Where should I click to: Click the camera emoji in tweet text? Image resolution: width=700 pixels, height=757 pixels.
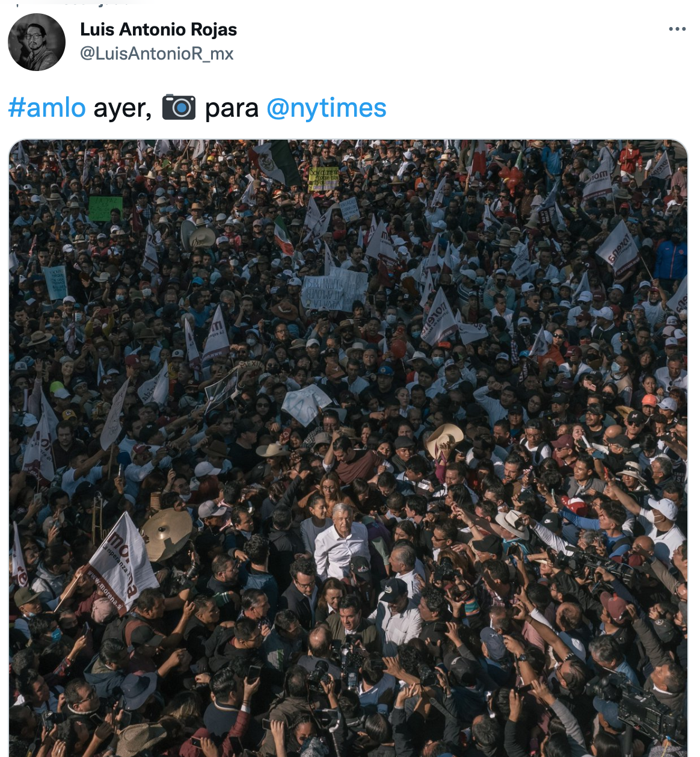click(179, 108)
